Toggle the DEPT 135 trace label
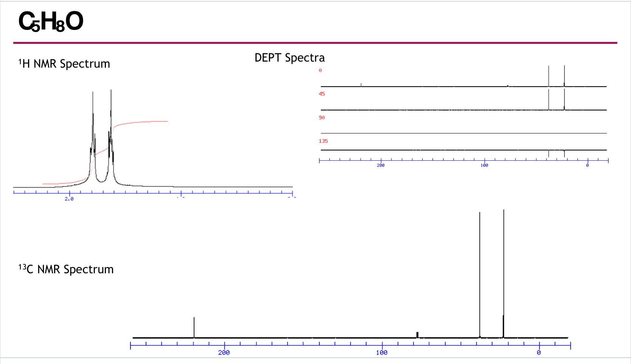The width and height of the screenshot is (631, 364). 323,141
